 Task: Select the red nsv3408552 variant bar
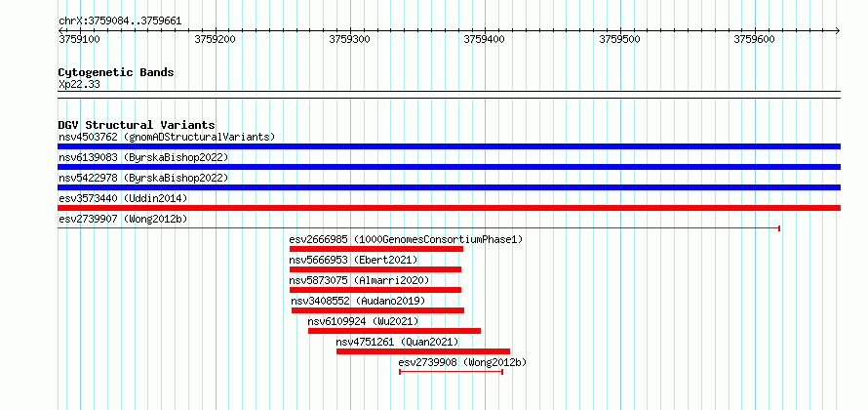[x=377, y=310]
